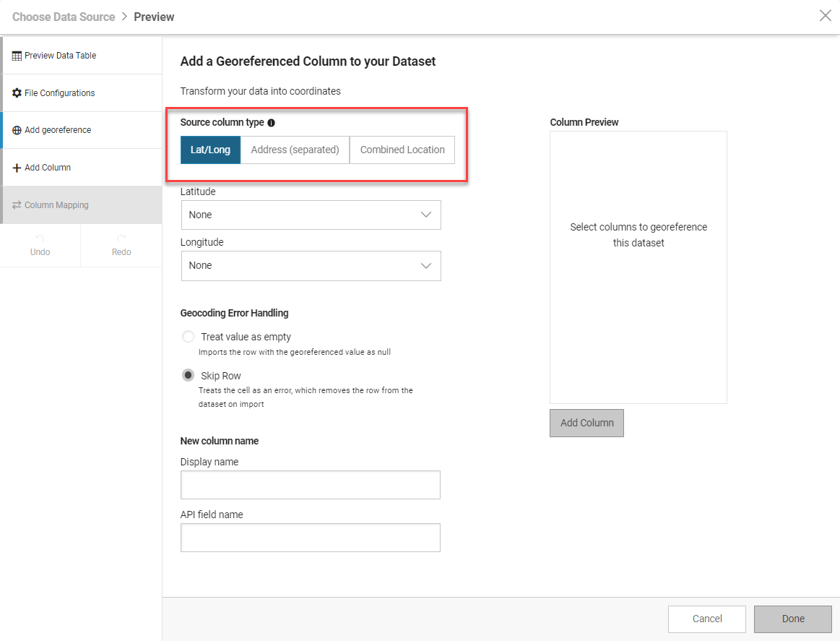Image resolution: width=840 pixels, height=641 pixels.
Task: Choose Combined Location source type
Action: 402,150
